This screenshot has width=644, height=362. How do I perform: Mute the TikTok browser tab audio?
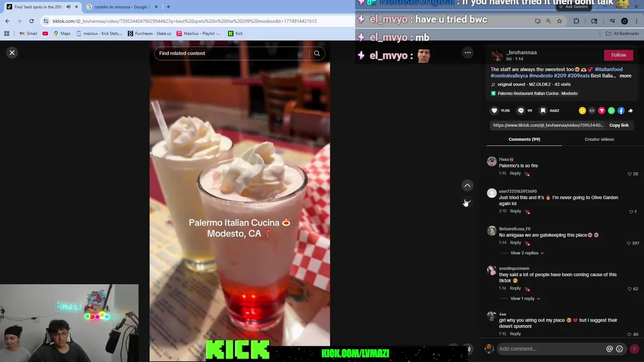[x=68, y=7]
